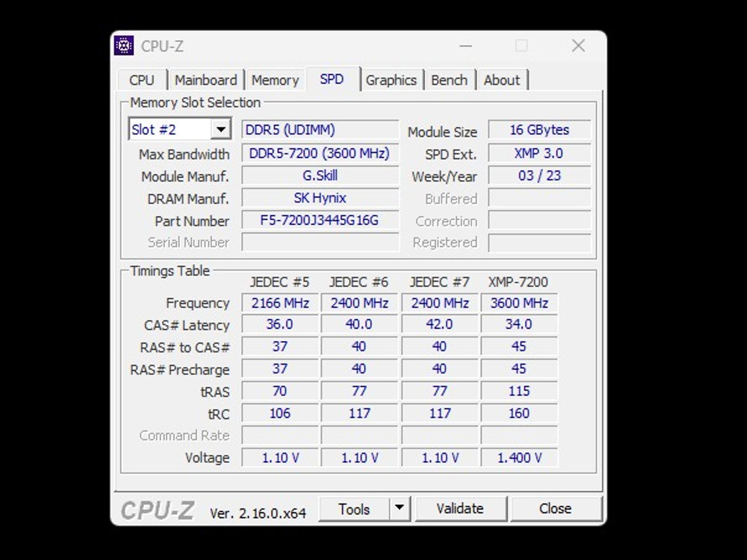Expand the Tools button dropdown arrow
The image size is (747, 560).
(399, 508)
